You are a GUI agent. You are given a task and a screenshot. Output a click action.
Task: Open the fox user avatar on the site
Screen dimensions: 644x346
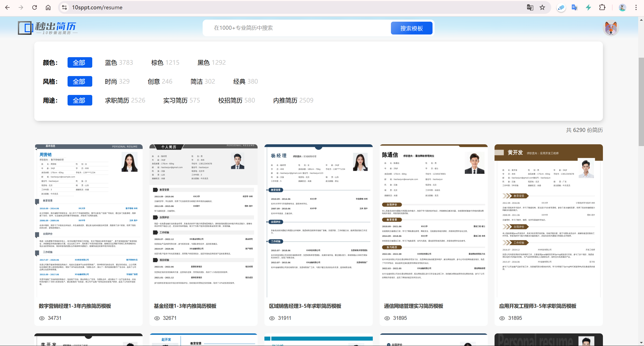611,28
